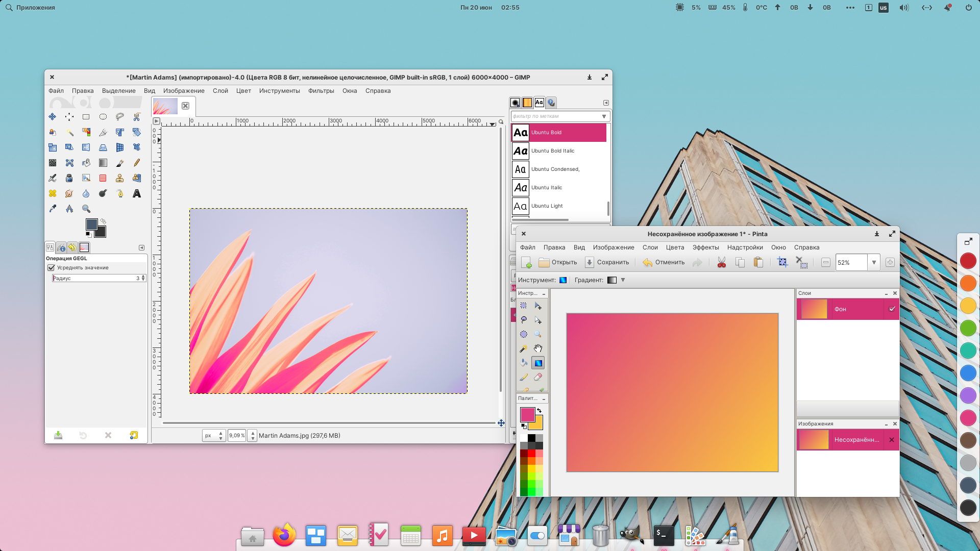The image size is (980, 551).
Task: Click the Cut scissors icon in Pinta
Action: pos(721,262)
